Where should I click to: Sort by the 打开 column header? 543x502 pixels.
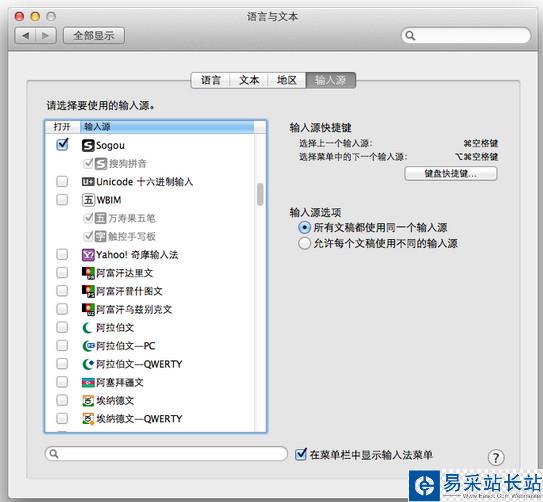[x=62, y=127]
